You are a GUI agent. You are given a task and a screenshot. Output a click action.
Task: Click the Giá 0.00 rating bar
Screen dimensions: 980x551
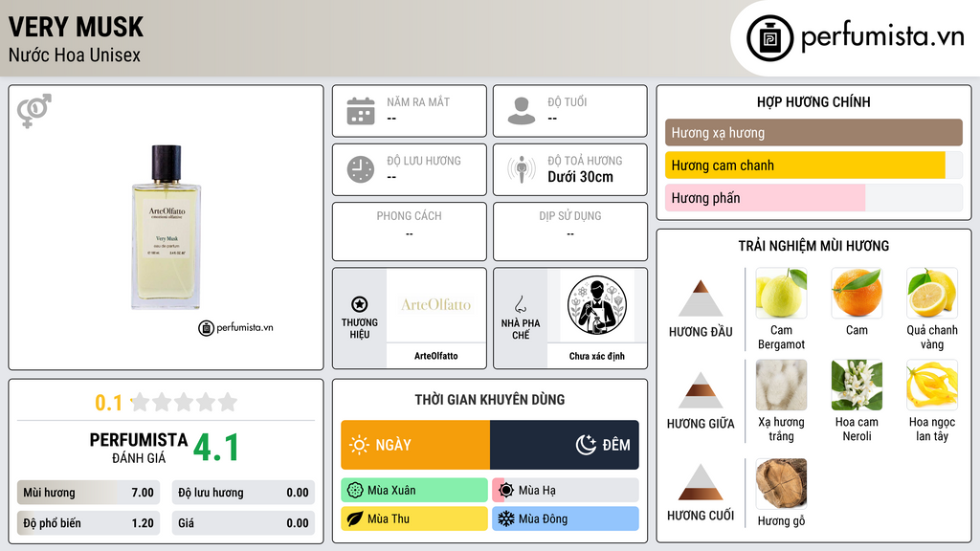pos(243,523)
